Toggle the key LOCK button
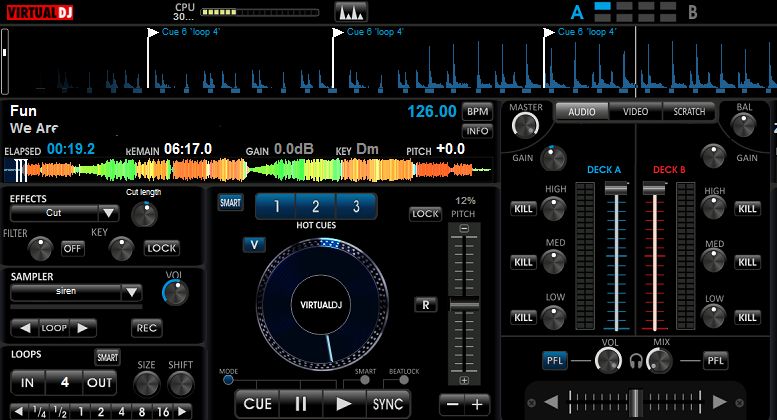This screenshot has height=420, width=777. point(161,248)
